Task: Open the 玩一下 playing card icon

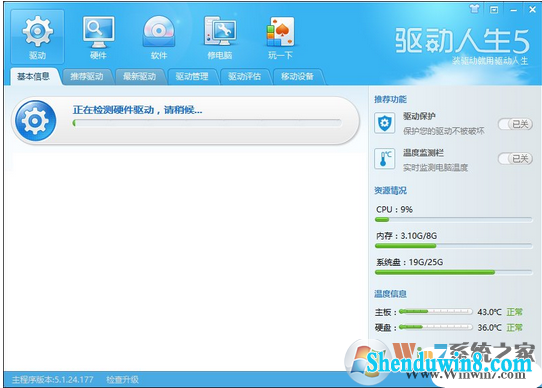Action: click(x=280, y=37)
